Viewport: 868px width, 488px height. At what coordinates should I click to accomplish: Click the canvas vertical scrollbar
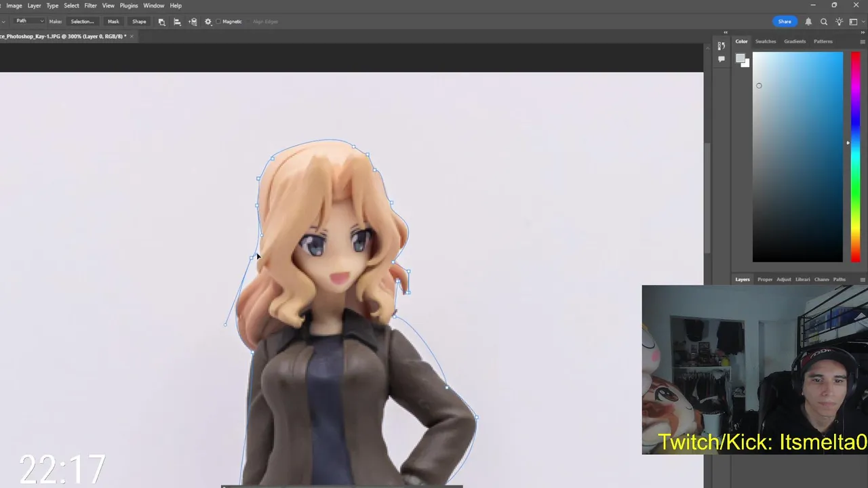[x=707, y=197]
